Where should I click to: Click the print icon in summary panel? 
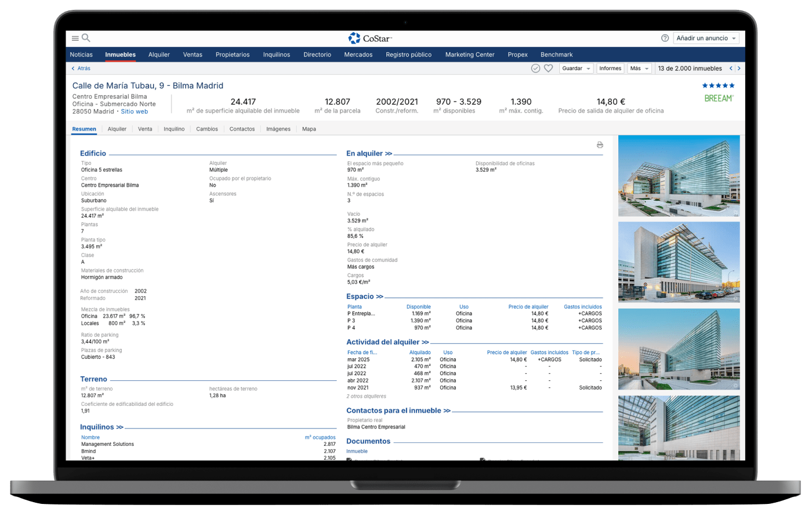coord(600,145)
